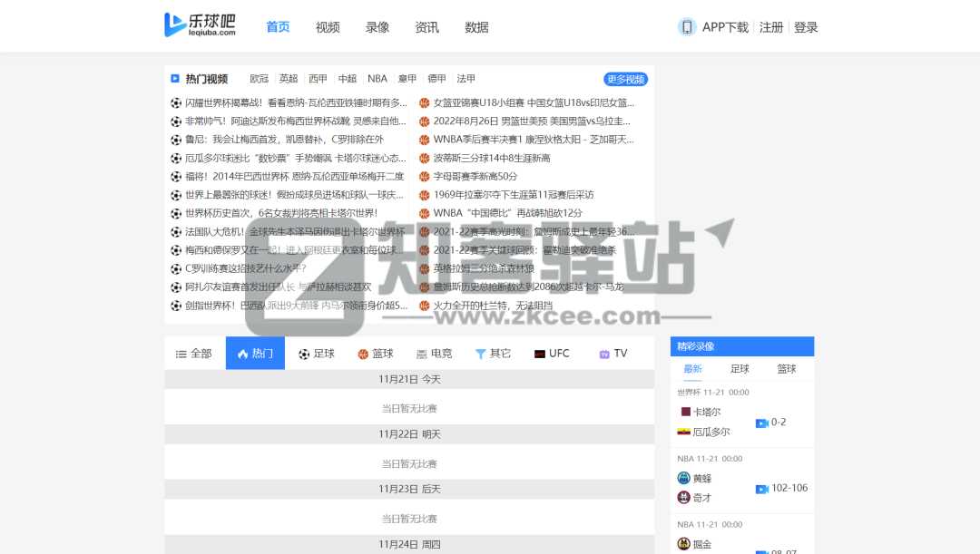Click the 注册 registration link
This screenshot has width=980, height=554.
click(x=771, y=27)
